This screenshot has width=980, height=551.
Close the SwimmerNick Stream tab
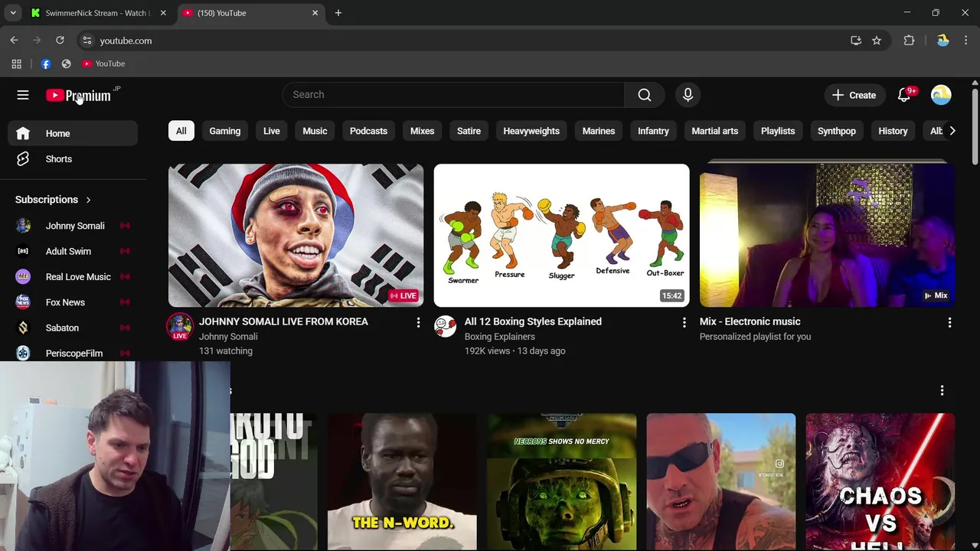[x=162, y=13]
